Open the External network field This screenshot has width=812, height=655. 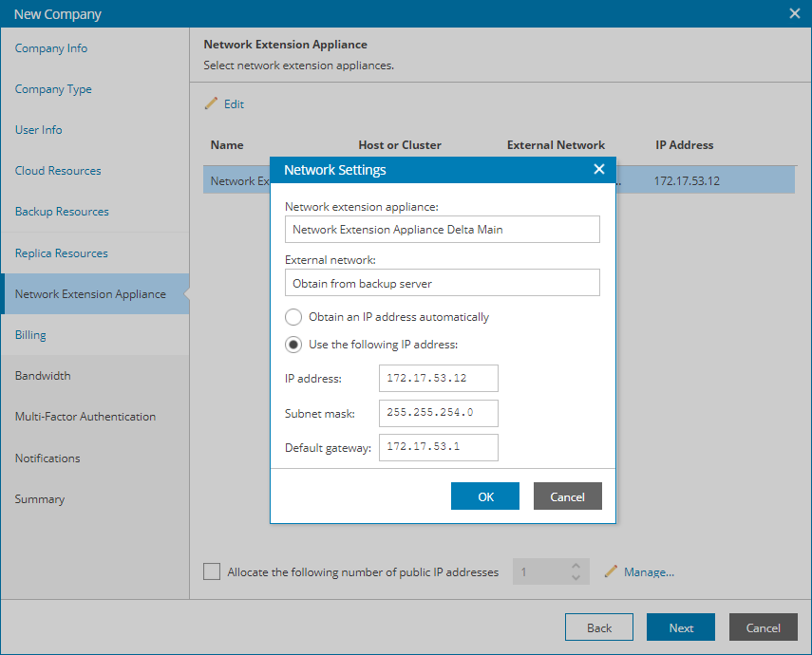point(442,283)
